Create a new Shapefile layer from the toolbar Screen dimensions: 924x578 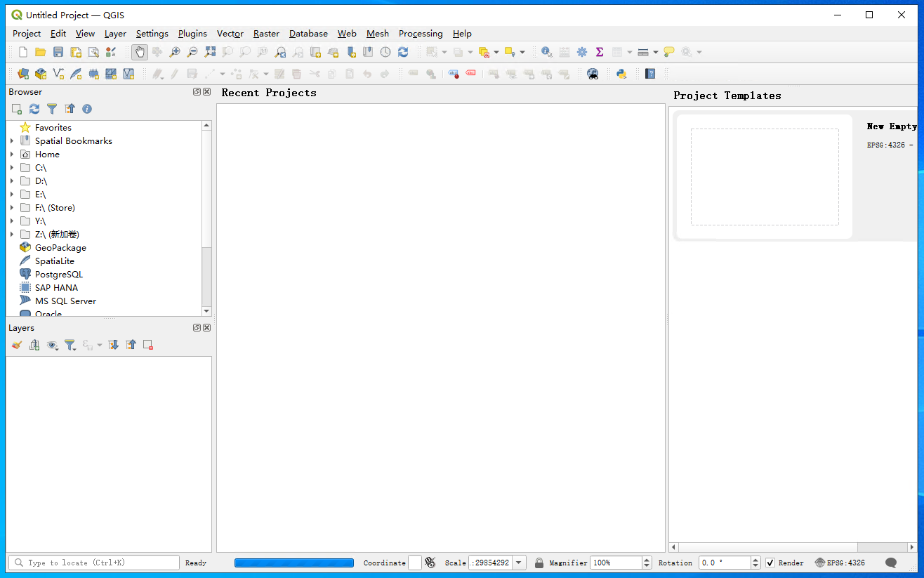(x=58, y=74)
